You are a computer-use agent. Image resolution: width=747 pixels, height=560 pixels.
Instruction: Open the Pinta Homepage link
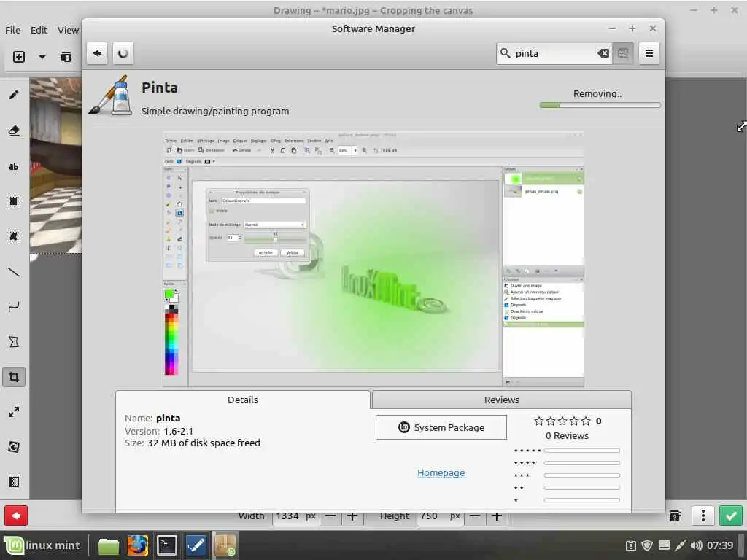coord(441,472)
